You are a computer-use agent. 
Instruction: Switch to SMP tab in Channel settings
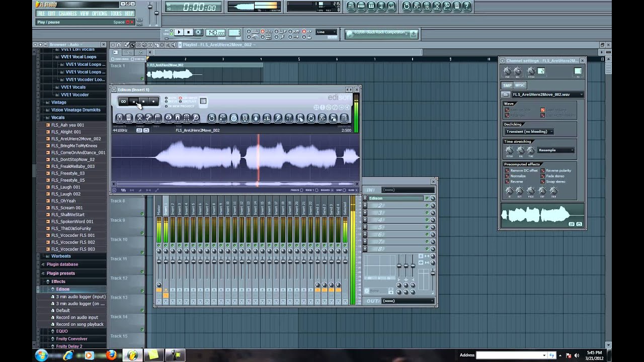[x=508, y=85]
